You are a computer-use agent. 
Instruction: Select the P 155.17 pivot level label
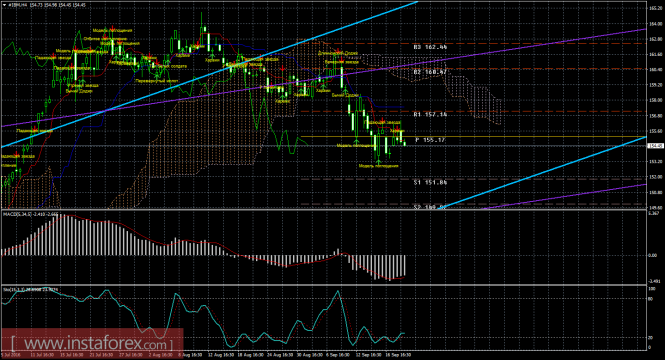(x=430, y=140)
